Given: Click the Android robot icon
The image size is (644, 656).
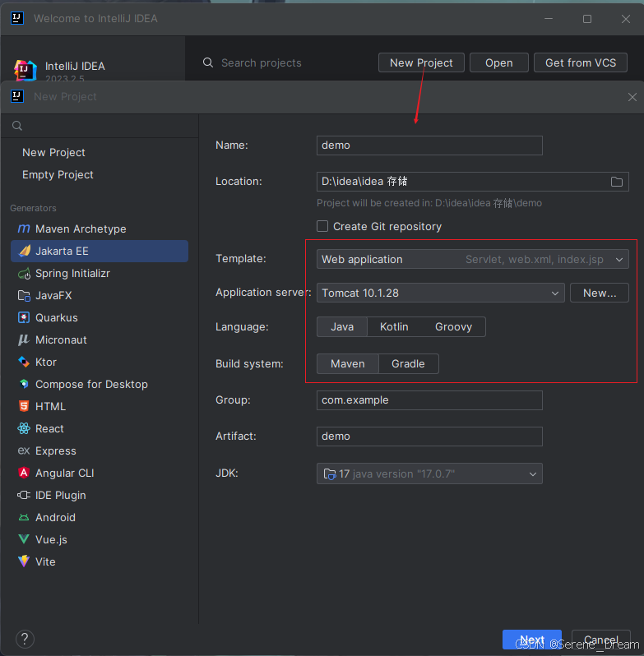Looking at the screenshot, I should pyautogui.click(x=24, y=518).
